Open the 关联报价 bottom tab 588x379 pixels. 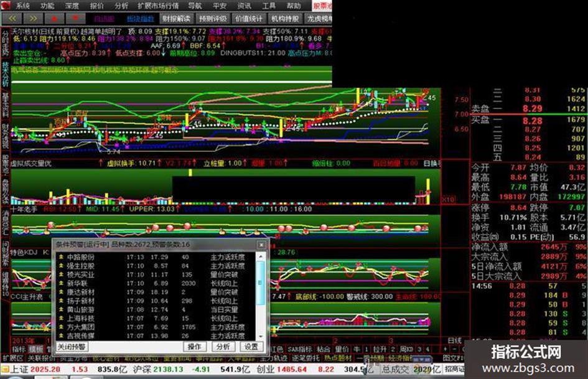click(42, 358)
